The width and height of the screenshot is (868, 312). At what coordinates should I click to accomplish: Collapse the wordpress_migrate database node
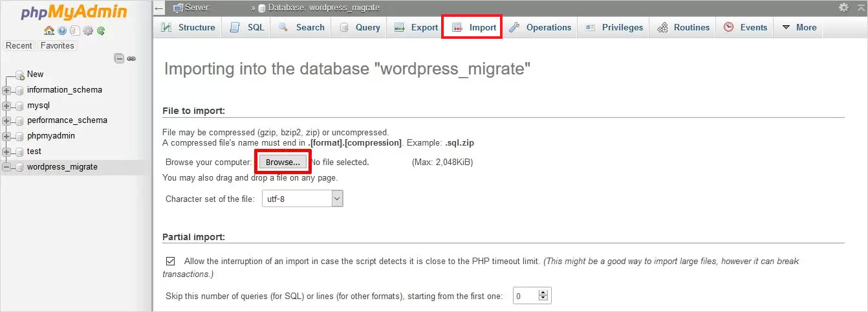point(6,167)
